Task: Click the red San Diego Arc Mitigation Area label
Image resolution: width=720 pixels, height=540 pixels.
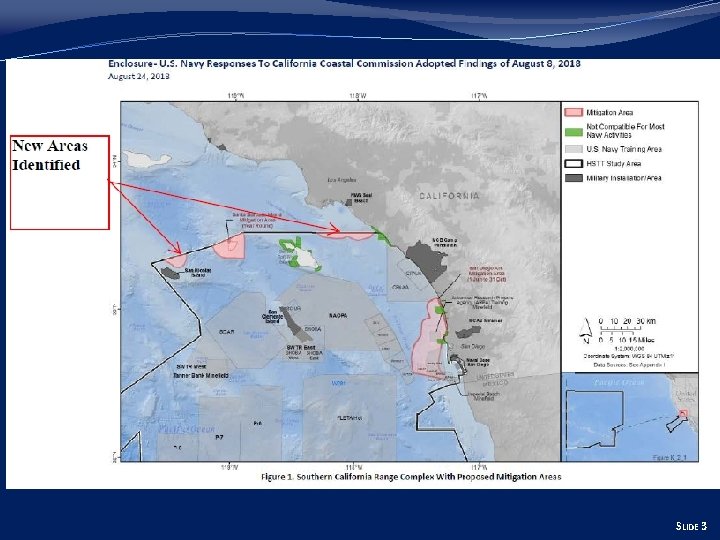Action: 487,273
